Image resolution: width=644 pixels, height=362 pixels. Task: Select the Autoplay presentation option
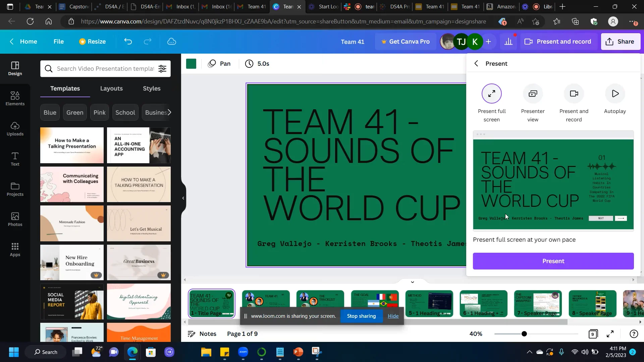click(615, 94)
